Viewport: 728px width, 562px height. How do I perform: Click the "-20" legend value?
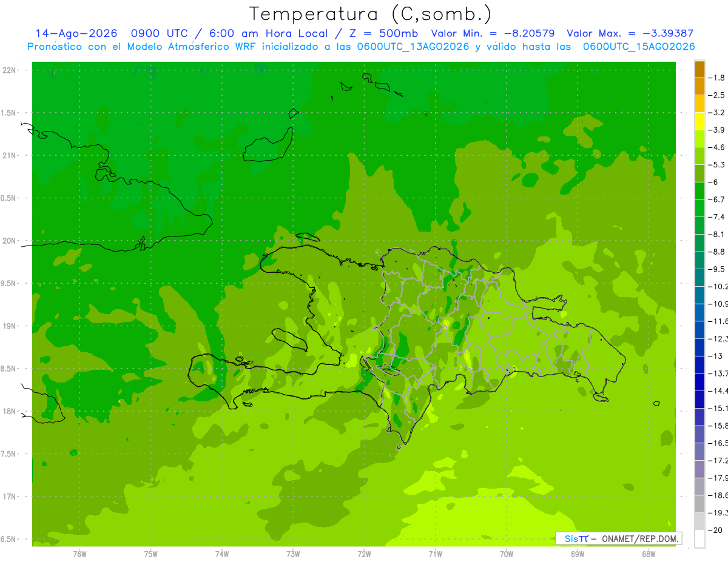point(716,530)
